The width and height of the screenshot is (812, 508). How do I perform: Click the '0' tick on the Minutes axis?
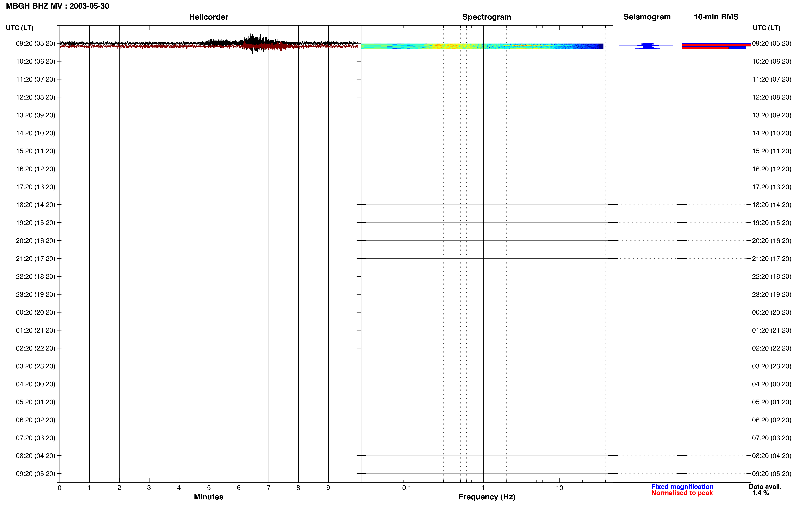pos(59,488)
